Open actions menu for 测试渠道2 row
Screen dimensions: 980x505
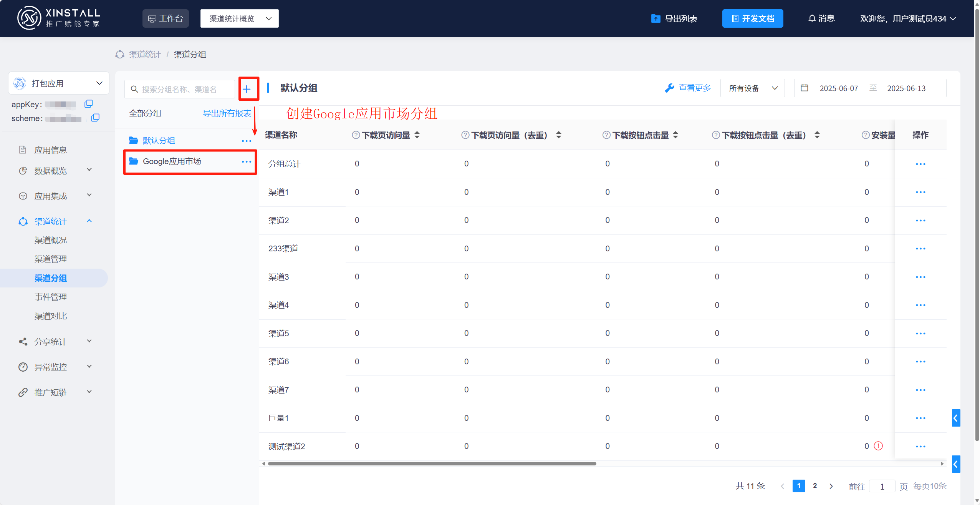click(x=920, y=447)
